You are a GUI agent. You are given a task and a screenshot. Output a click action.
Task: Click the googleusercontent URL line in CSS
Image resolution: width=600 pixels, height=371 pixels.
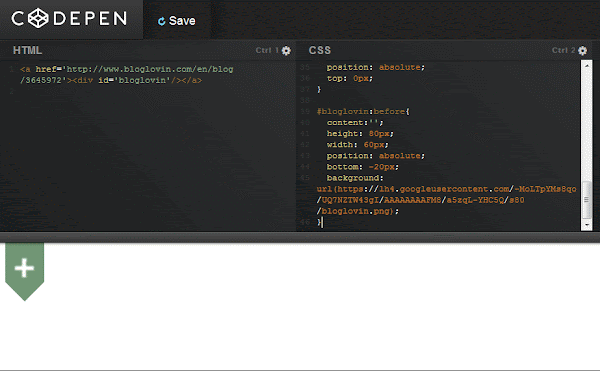click(x=446, y=189)
